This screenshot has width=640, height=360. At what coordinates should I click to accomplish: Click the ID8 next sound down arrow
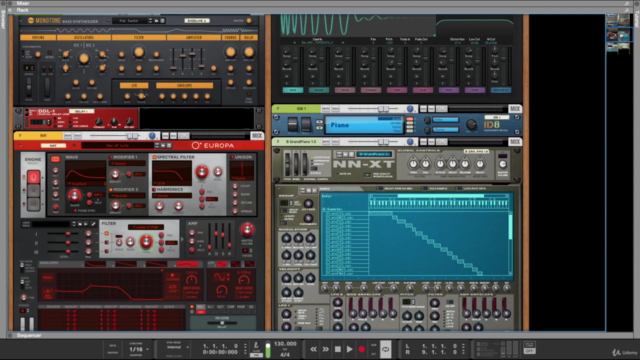coord(320,128)
